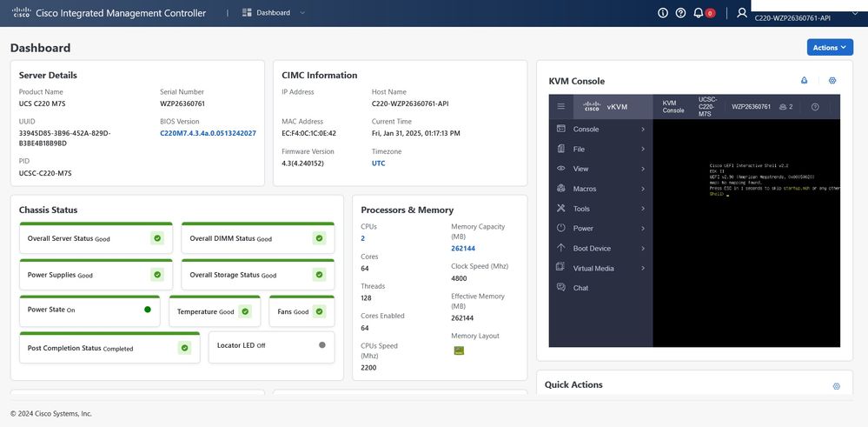Open the View menu in vKVM

coord(600,169)
